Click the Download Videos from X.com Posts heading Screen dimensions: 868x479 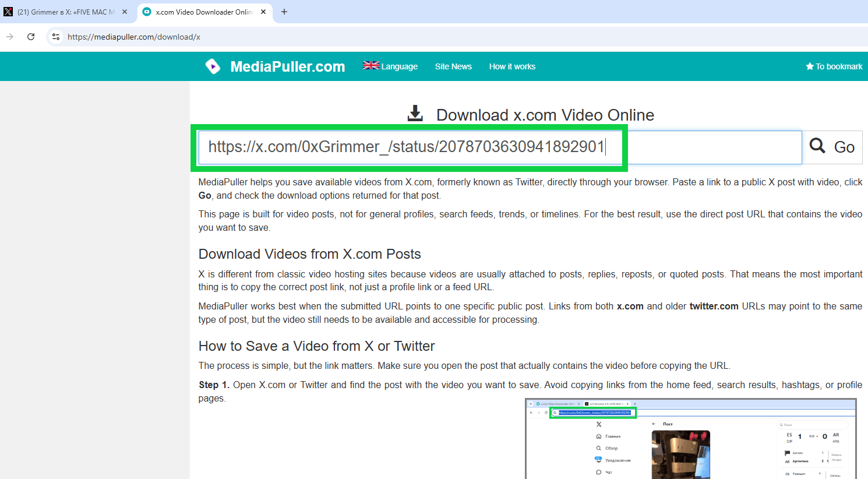(x=309, y=254)
